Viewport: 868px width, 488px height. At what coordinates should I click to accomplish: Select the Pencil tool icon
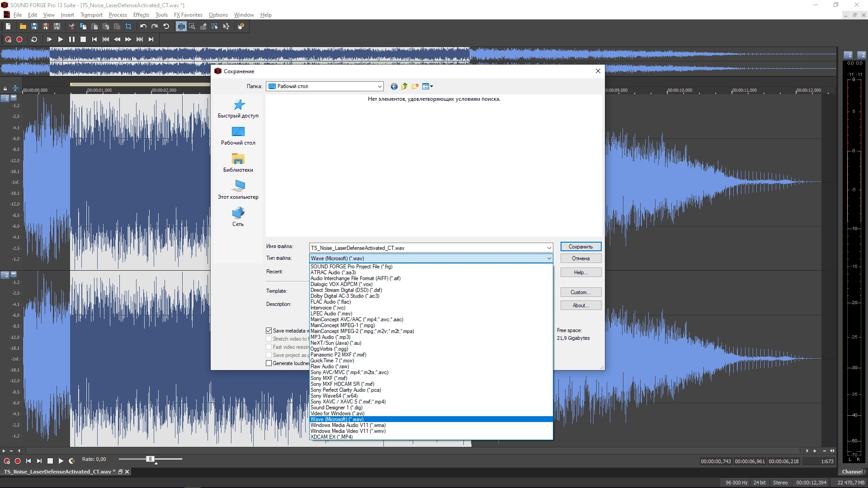203,27
